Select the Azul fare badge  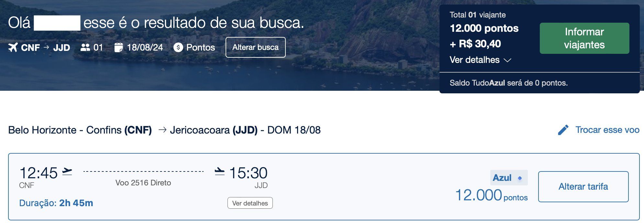(509, 178)
